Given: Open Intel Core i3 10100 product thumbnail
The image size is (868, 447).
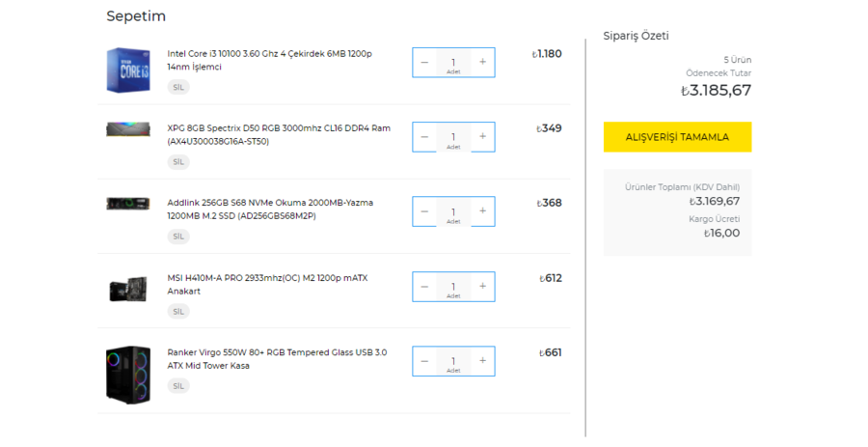Looking at the screenshot, I should click(129, 70).
